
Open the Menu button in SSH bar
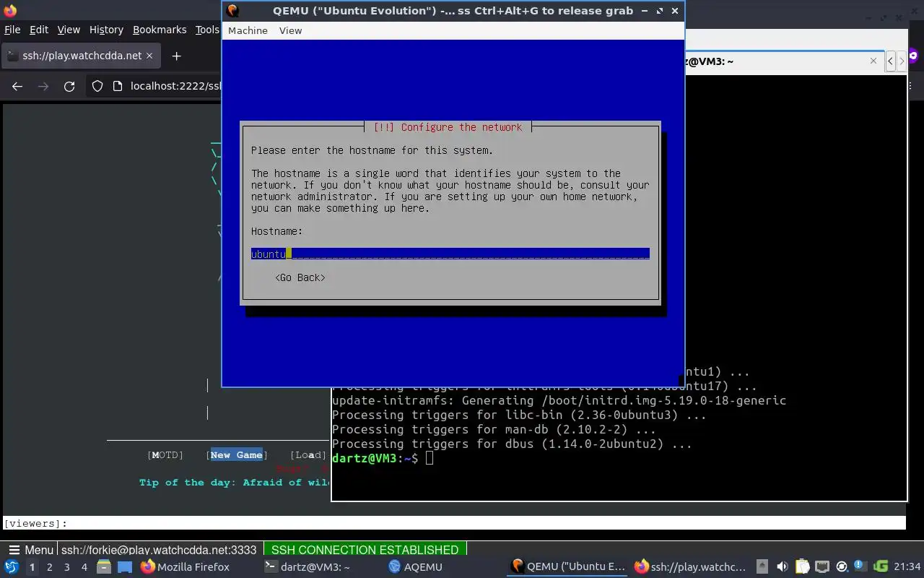[30, 550]
